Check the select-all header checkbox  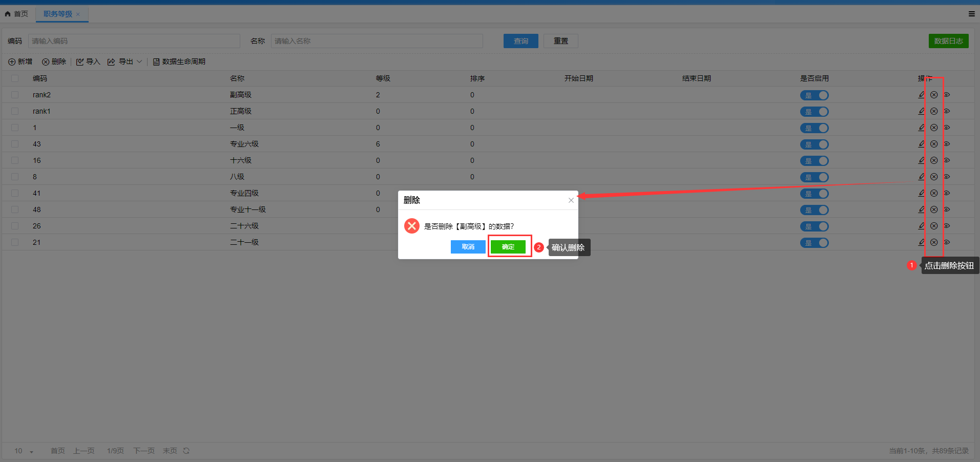click(15, 78)
